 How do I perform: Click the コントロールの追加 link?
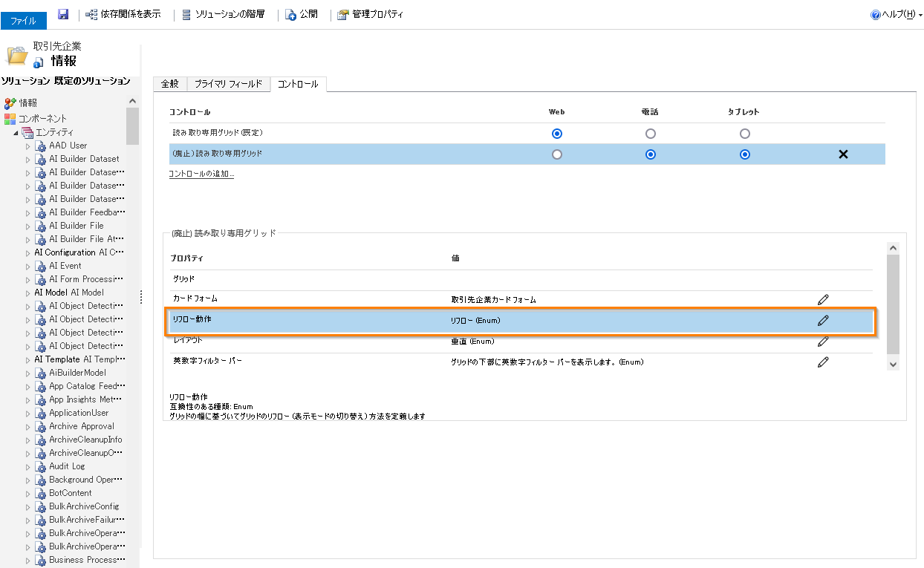(201, 174)
